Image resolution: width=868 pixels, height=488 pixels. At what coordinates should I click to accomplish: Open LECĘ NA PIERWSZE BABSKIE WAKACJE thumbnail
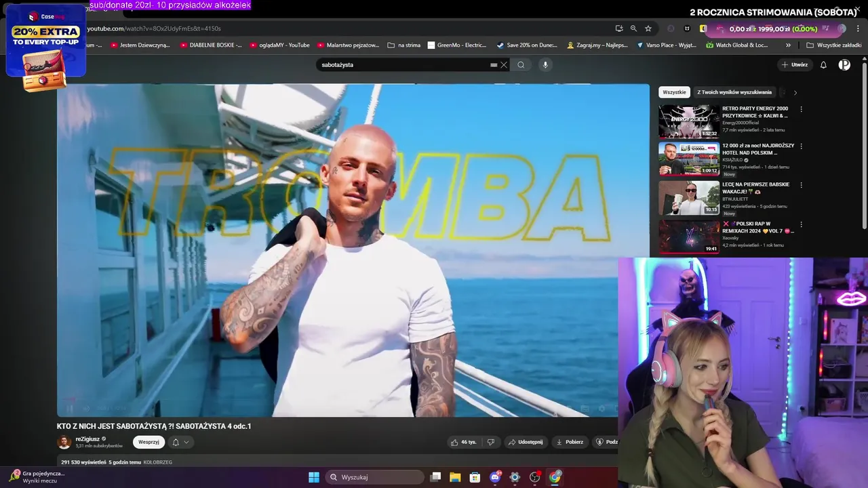click(x=689, y=197)
